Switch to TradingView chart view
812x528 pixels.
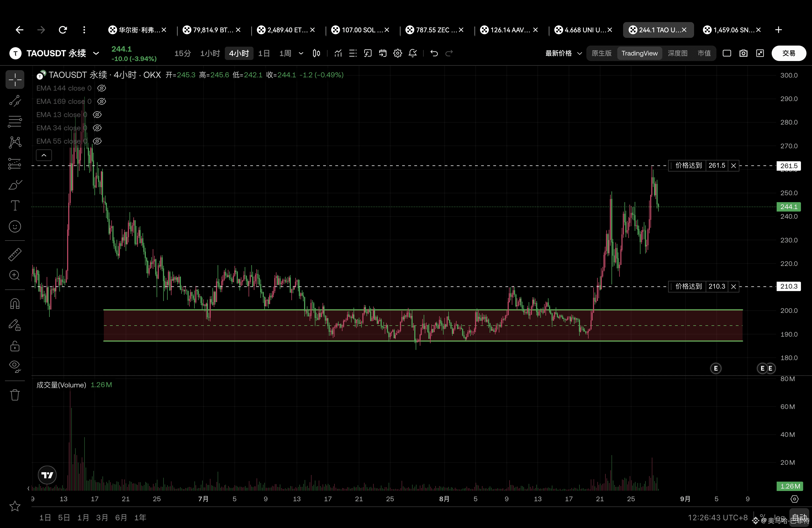tap(639, 53)
